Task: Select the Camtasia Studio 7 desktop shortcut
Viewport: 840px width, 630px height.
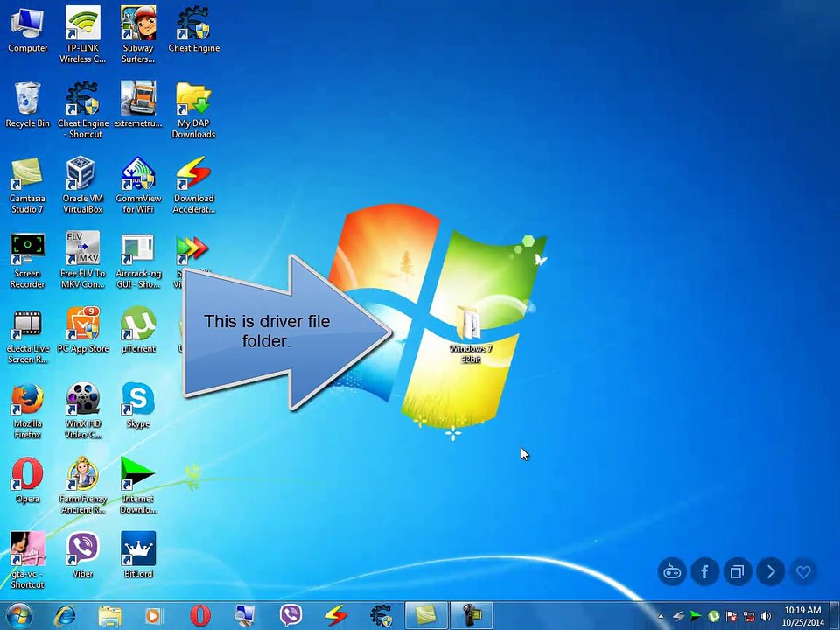Action: pyautogui.click(x=27, y=185)
